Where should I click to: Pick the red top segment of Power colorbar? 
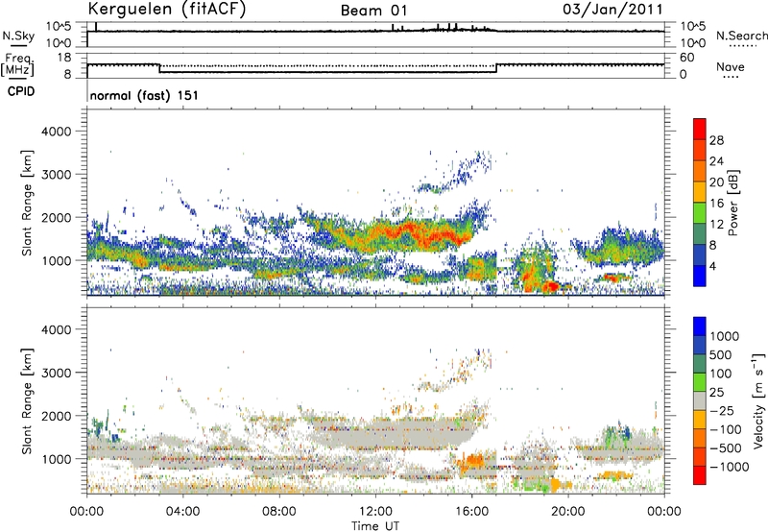tap(700, 129)
